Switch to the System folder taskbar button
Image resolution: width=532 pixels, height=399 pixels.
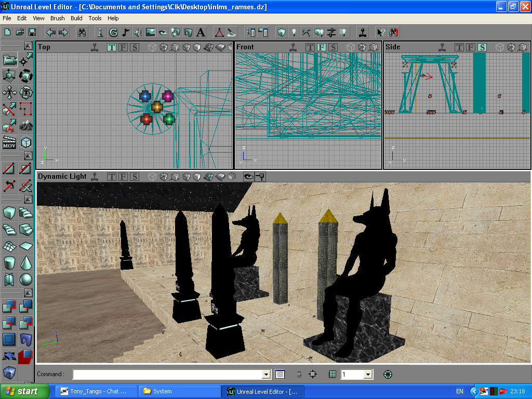[179, 391]
